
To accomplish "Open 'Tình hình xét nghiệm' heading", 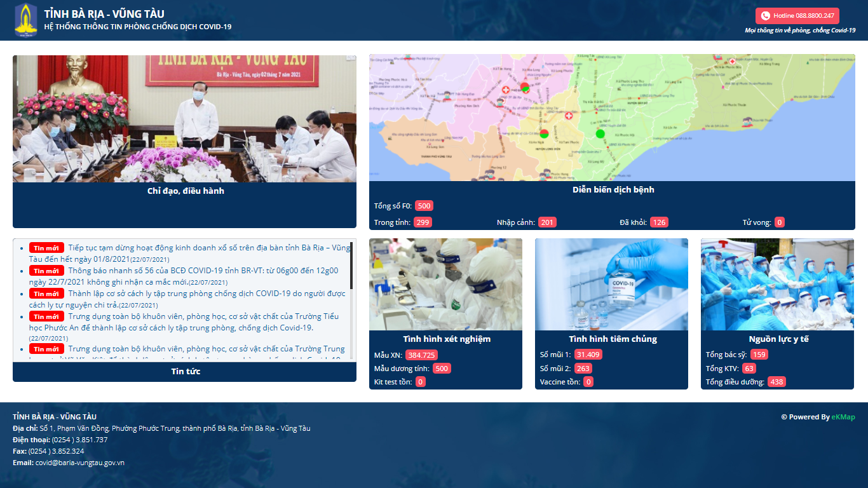I will click(447, 339).
